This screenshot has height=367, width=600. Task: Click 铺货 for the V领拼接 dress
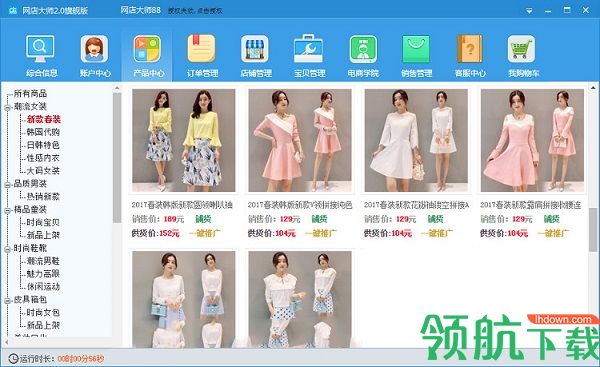tap(319, 219)
